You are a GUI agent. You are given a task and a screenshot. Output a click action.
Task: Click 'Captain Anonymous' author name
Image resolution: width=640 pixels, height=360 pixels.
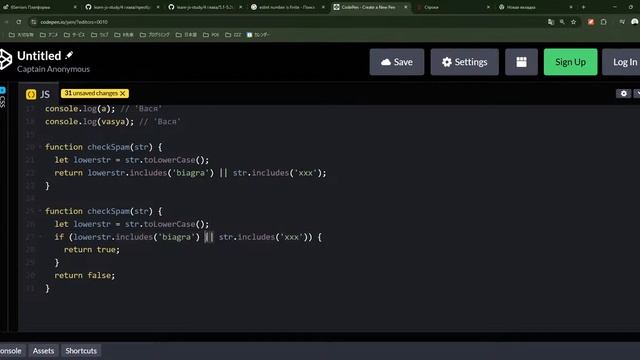tap(53, 69)
